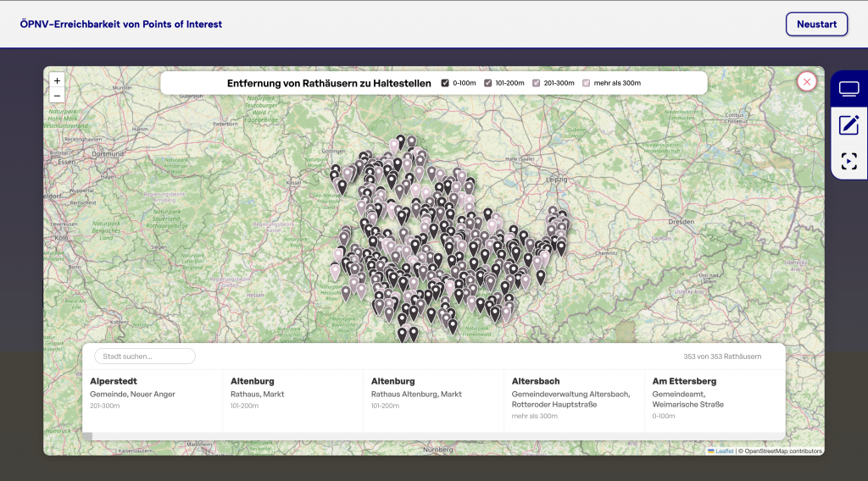Screen dimensions: 868x481
Task: Select the Altenburg Rathaus, Markt card
Action: coord(292,401)
